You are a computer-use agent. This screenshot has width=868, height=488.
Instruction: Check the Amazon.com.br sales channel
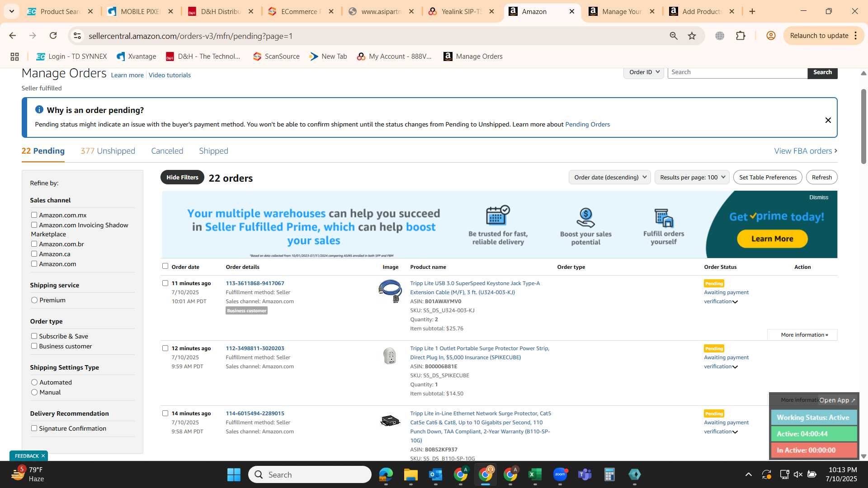(x=34, y=244)
